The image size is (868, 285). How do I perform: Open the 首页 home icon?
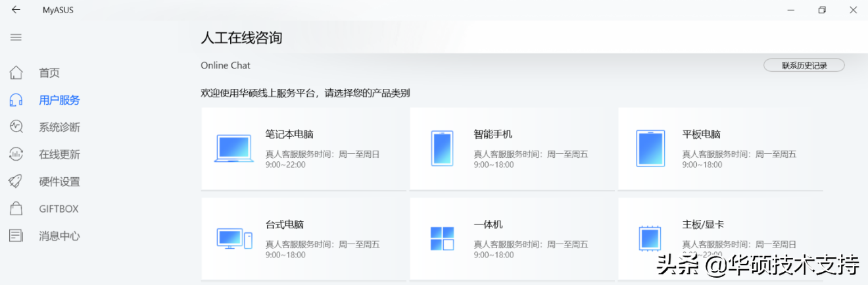[x=16, y=72]
